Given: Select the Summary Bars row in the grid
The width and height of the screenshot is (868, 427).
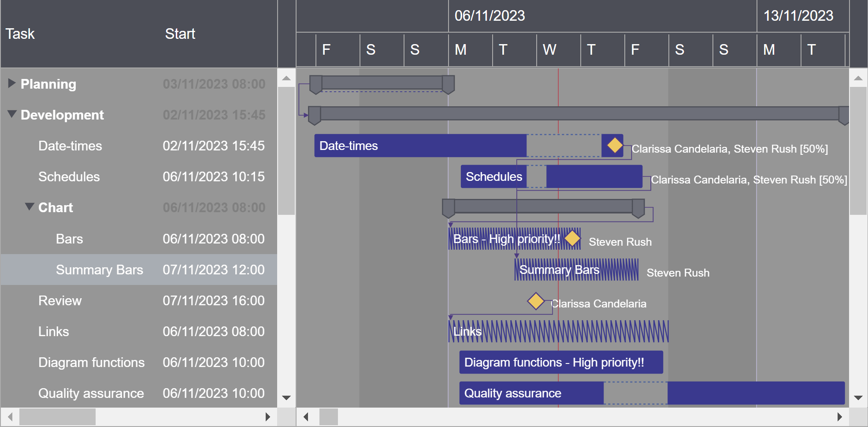Looking at the screenshot, I should 99,270.
